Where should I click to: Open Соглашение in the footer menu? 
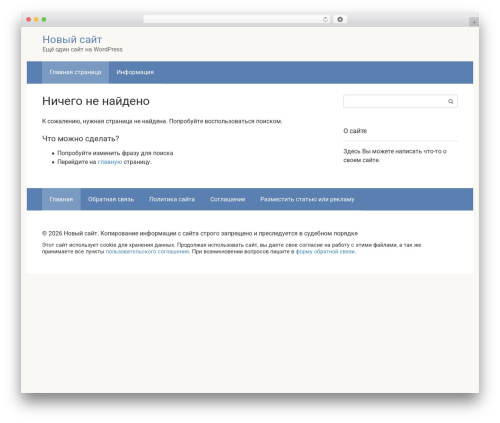click(x=228, y=199)
